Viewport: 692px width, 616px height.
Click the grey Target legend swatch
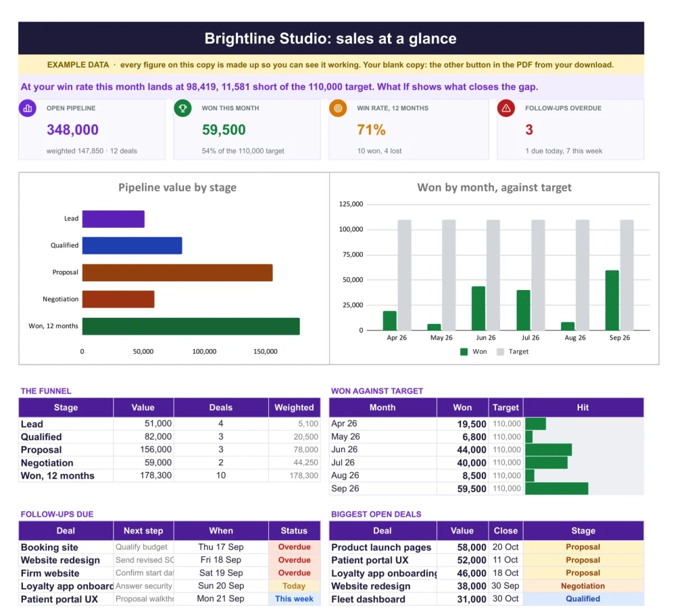click(x=501, y=352)
